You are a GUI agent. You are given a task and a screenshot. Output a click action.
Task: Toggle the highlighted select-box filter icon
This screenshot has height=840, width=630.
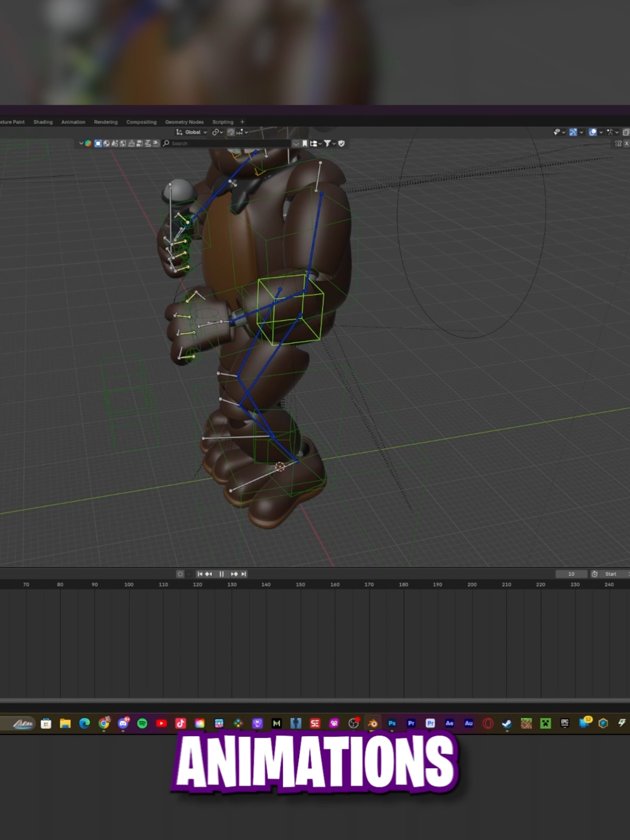98,143
